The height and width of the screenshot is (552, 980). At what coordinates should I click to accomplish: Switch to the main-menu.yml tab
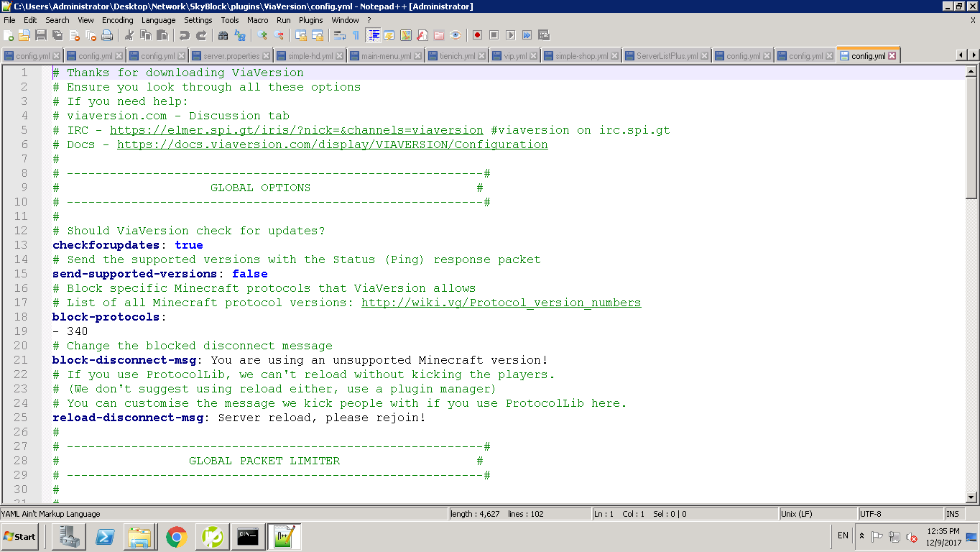[x=386, y=56]
